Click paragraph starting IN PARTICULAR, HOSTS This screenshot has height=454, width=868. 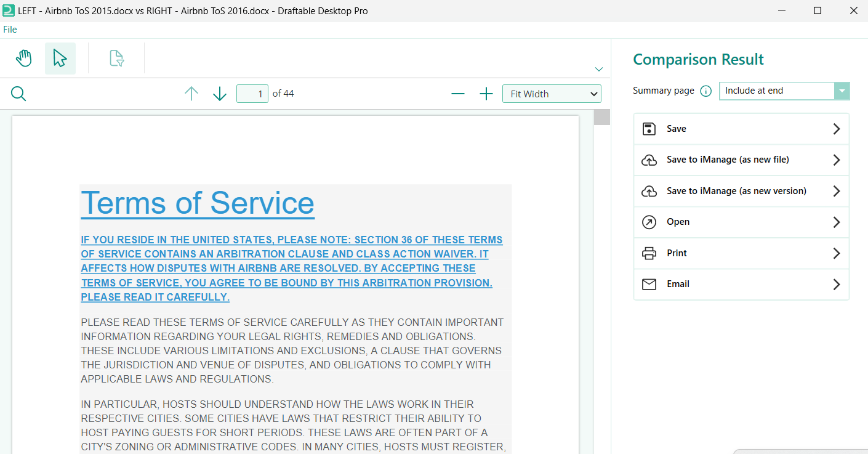pos(294,426)
